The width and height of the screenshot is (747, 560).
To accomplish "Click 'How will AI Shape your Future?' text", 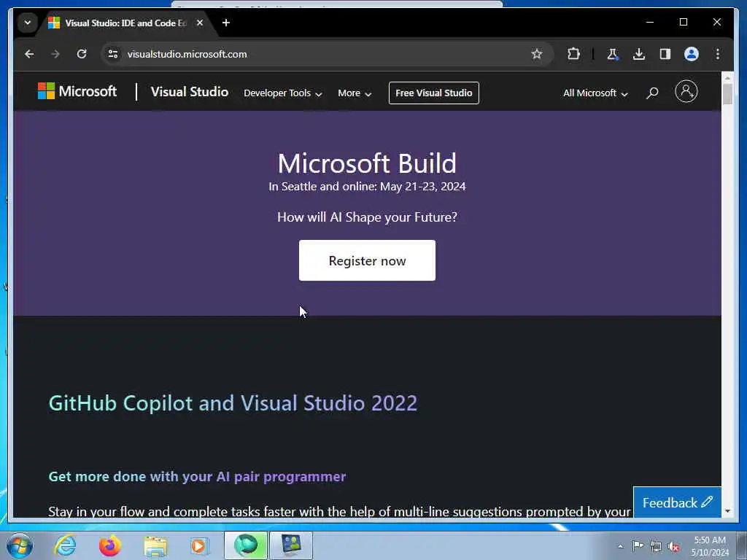I will pos(367,217).
